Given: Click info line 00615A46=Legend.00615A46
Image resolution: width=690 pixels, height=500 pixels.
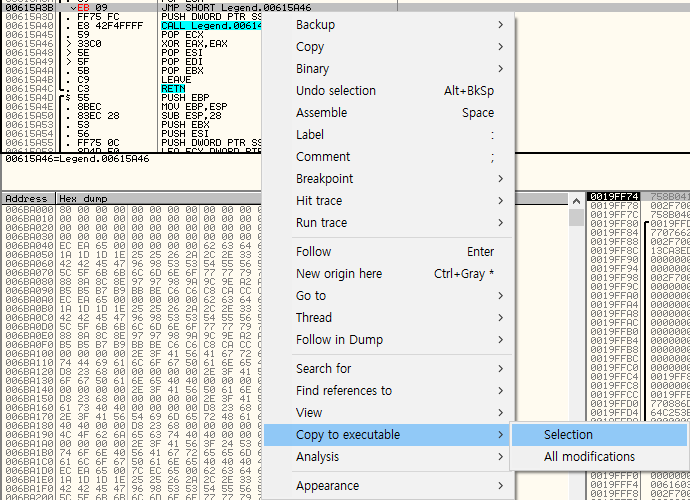Looking at the screenshot, I should point(77,159).
